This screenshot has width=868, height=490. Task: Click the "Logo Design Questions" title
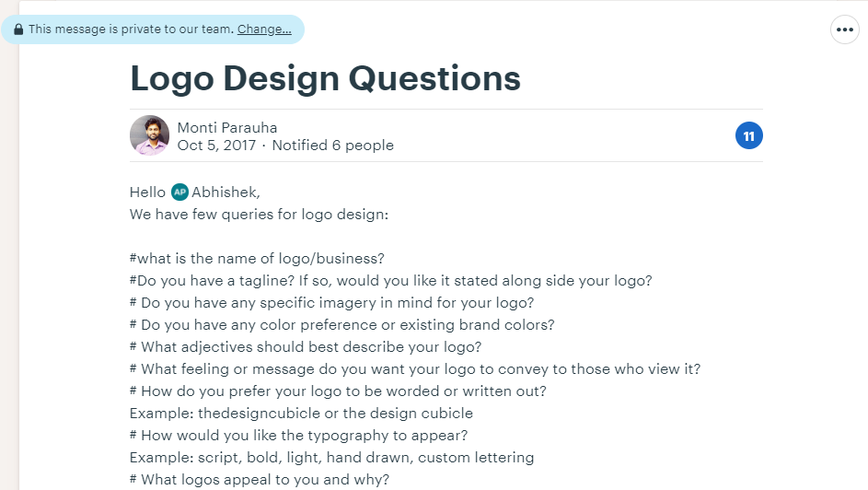tap(325, 78)
